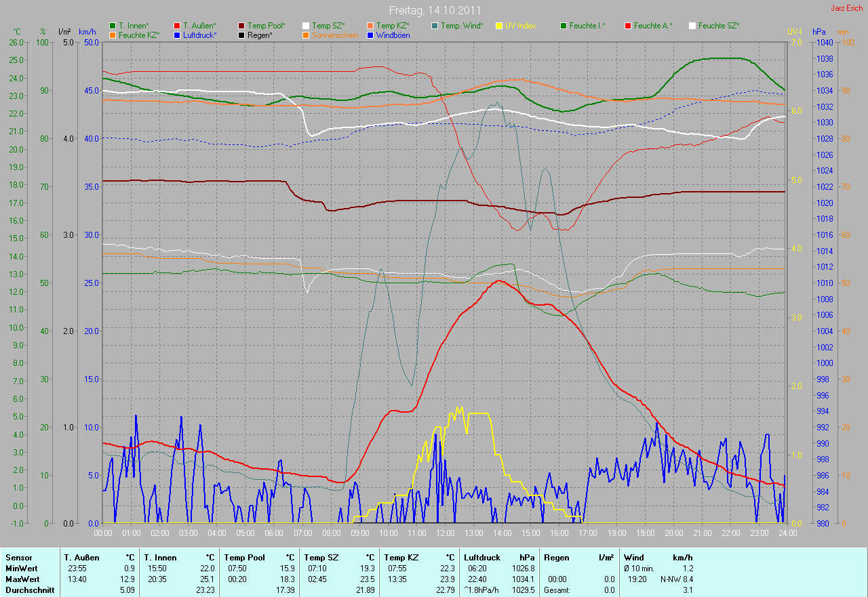Click the teal Temp. Wind legend swatch
The image size is (868, 597).
coord(435,26)
